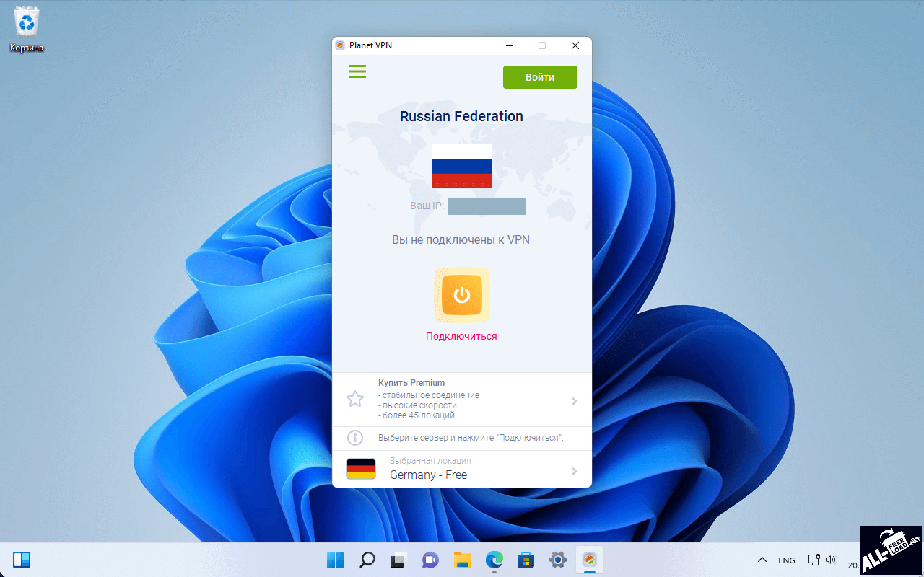Open taskbar Search magnifier
The height and width of the screenshot is (577, 924).
[367, 560]
